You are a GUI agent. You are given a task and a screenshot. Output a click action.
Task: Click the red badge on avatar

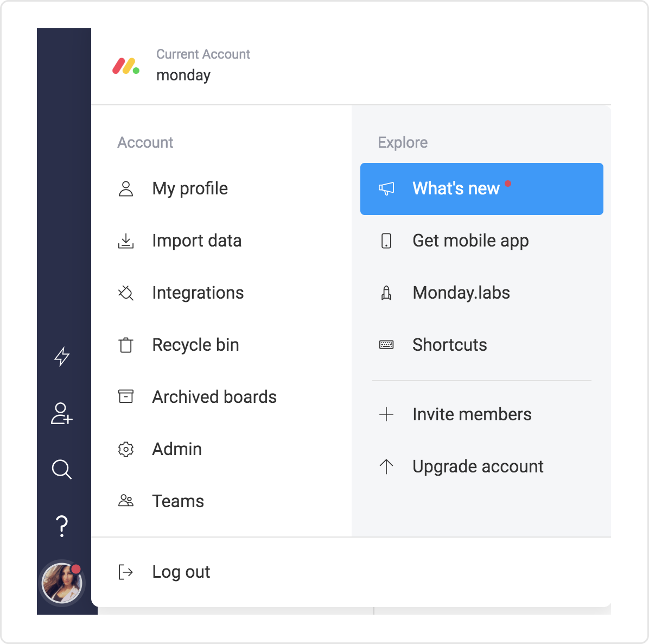tap(75, 570)
